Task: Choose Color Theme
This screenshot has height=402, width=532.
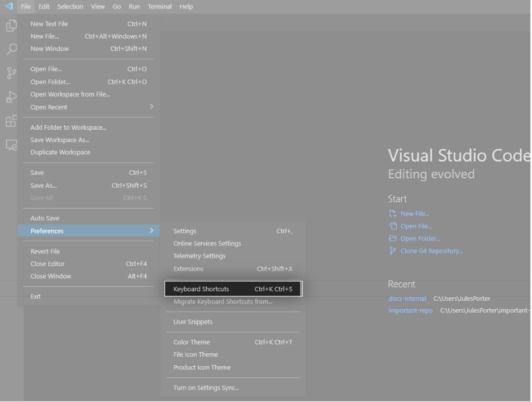Action: [x=233, y=342]
